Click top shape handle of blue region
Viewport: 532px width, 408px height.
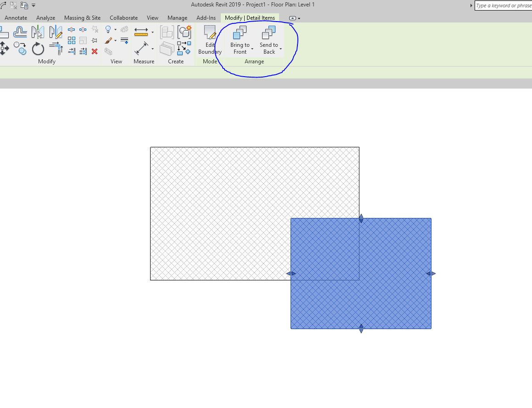pyautogui.click(x=361, y=218)
